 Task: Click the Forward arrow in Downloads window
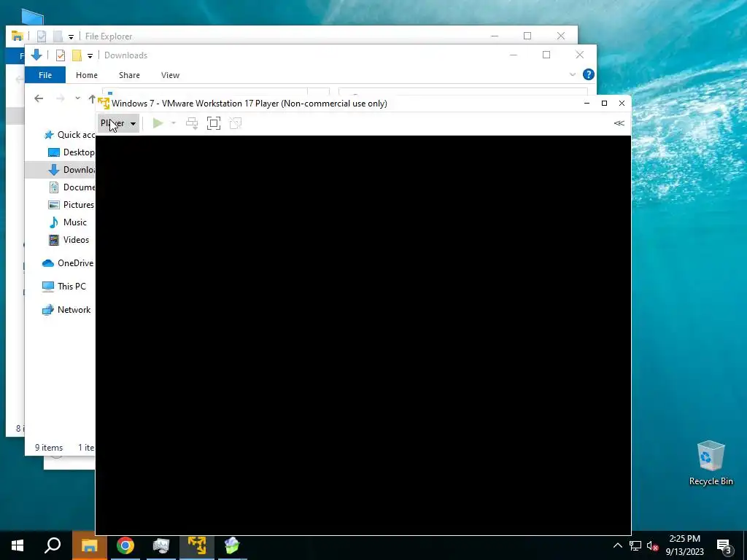pyautogui.click(x=60, y=98)
